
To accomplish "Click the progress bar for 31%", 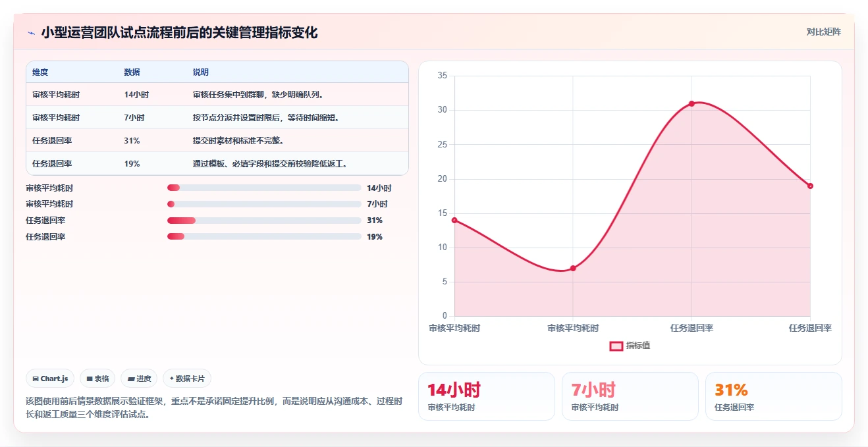I will click(x=264, y=221).
